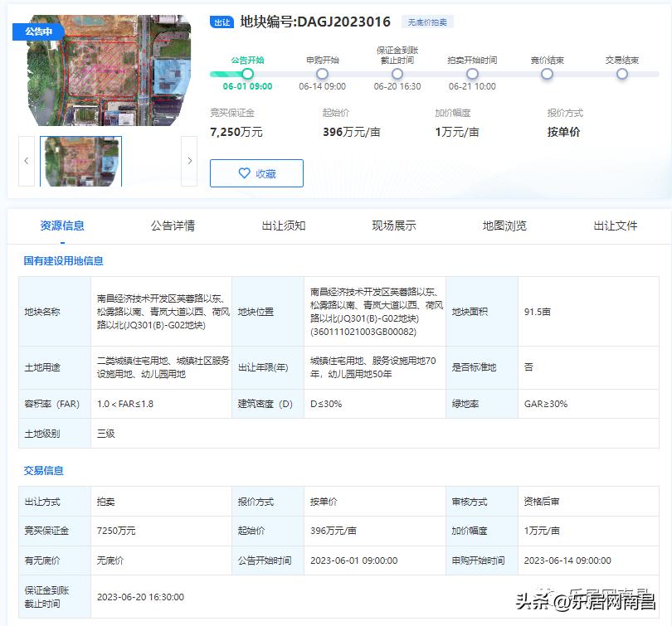The image size is (672, 626).
Task: Click the 拍卖开始时间 timeline node circle
Action: [471, 74]
